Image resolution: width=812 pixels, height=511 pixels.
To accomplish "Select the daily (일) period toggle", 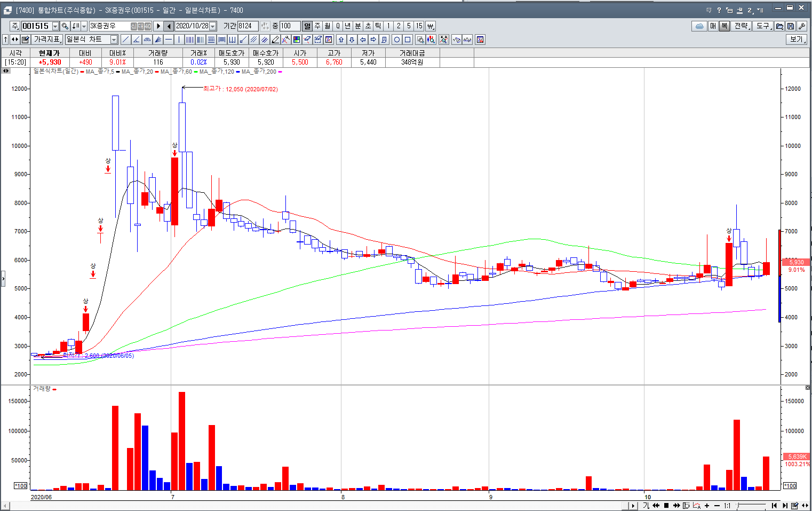I will (x=307, y=26).
